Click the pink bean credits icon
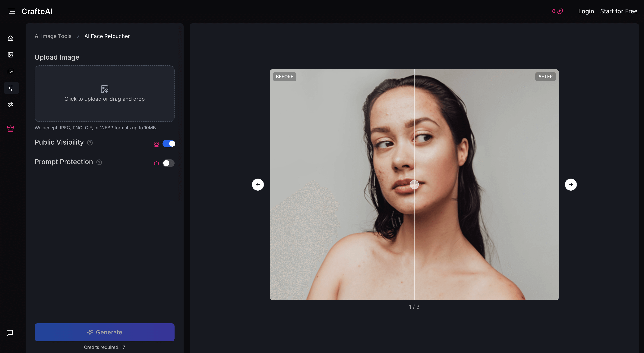This screenshot has width=644, height=353. click(x=560, y=11)
